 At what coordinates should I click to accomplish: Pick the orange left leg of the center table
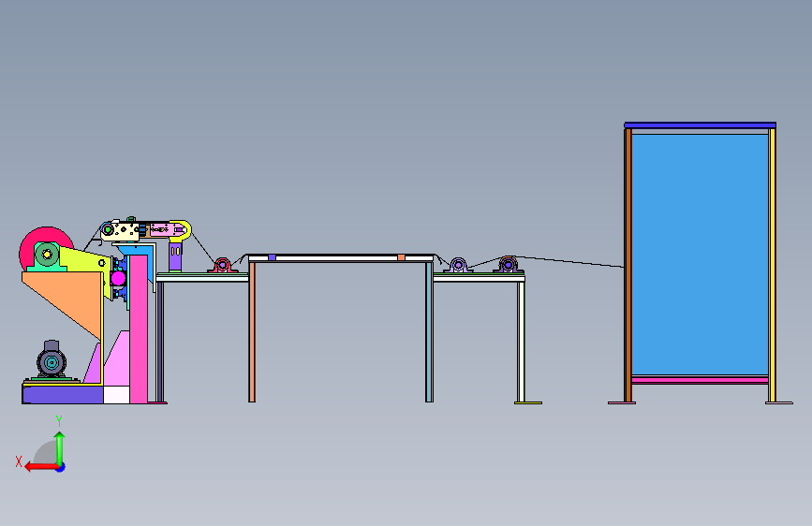(252, 332)
